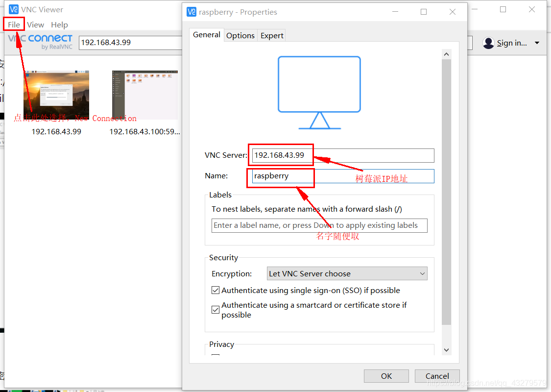This screenshot has height=392, width=551.
Task: Click the scroll-up arrow in Properties dialog
Action: [x=446, y=53]
